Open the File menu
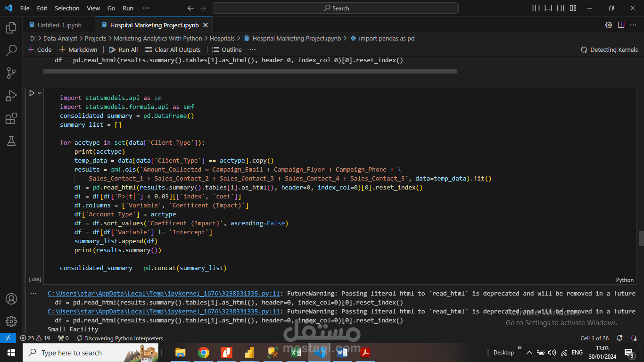The width and height of the screenshot is (644, 362). click(25, 8)
